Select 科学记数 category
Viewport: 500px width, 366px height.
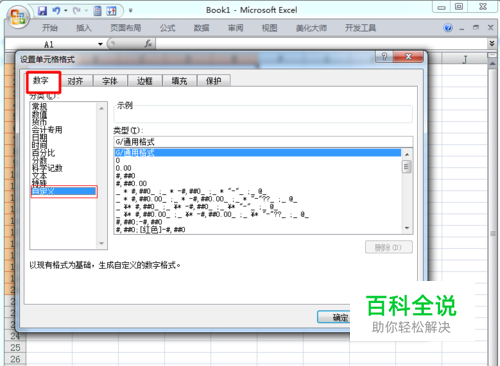47,168
